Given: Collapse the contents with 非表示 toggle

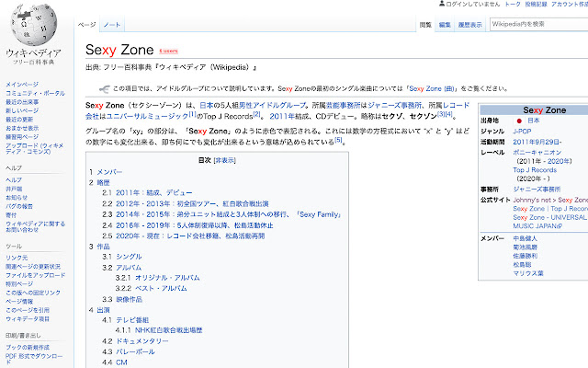Looking at the screenshot, I should click(224, 160).
